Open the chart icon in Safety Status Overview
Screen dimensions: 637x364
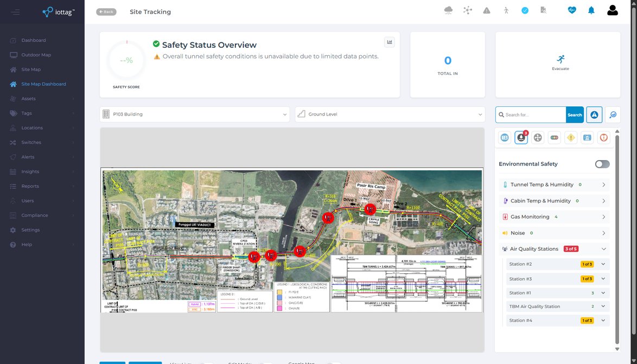click(390, 42)
